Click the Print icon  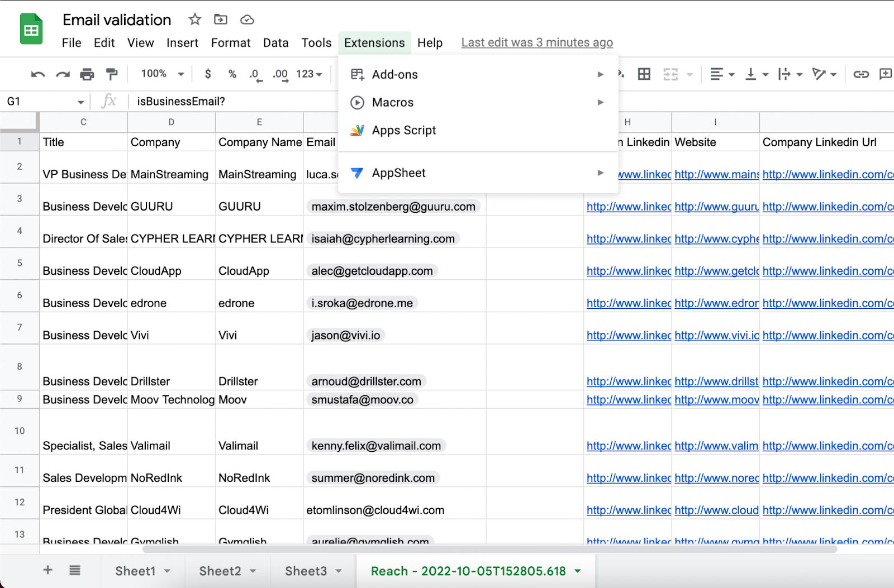point(87,74)
